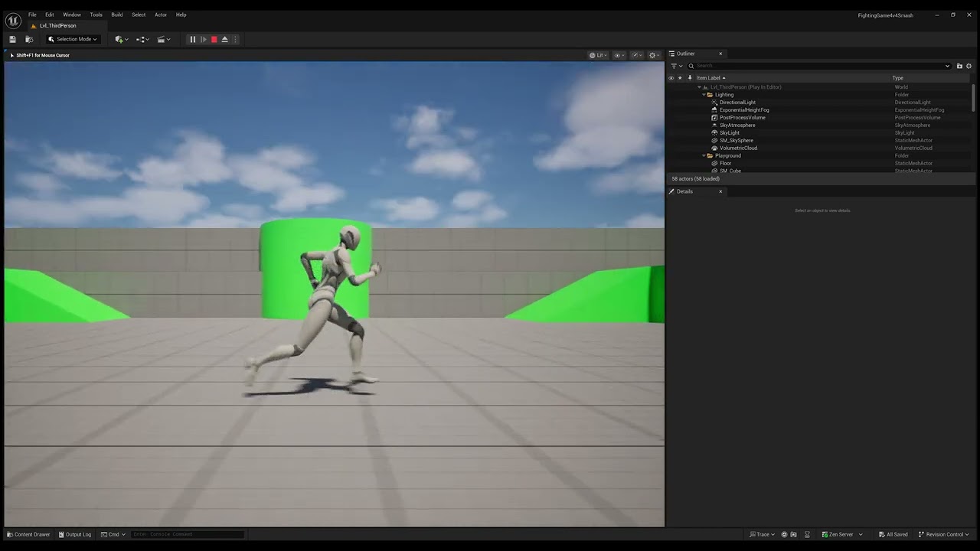Screen dimensions: 980x551
Task: Open the Selection Mode dropdown
Action: click(x=73, y=39)
